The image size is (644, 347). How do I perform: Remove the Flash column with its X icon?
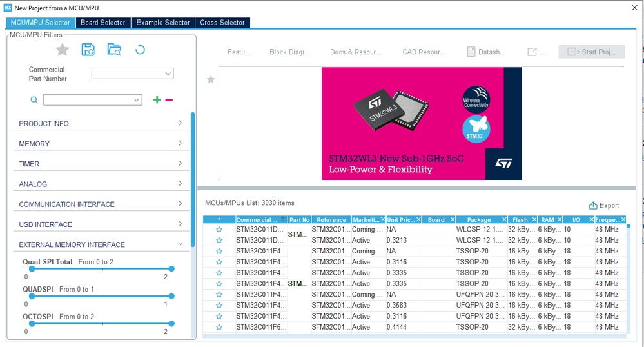click(x=534, y=219)
